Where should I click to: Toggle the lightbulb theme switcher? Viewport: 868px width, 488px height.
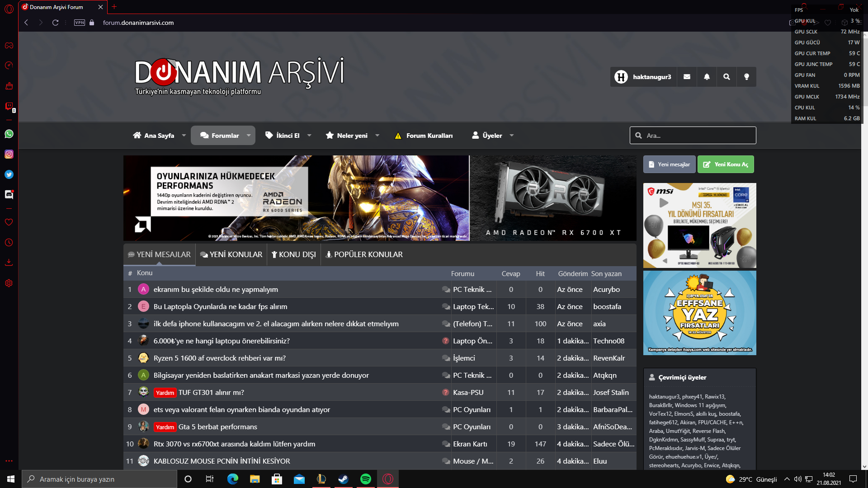(746, 77)
